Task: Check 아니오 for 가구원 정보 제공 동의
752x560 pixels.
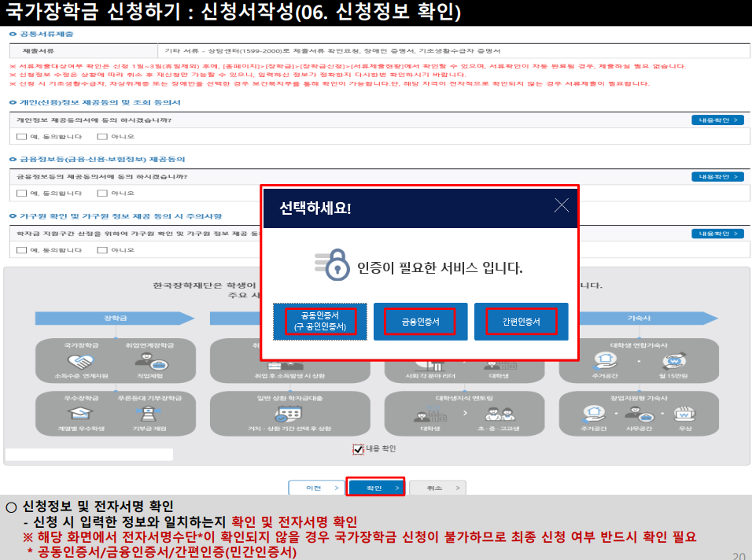Action: (102, 250)
